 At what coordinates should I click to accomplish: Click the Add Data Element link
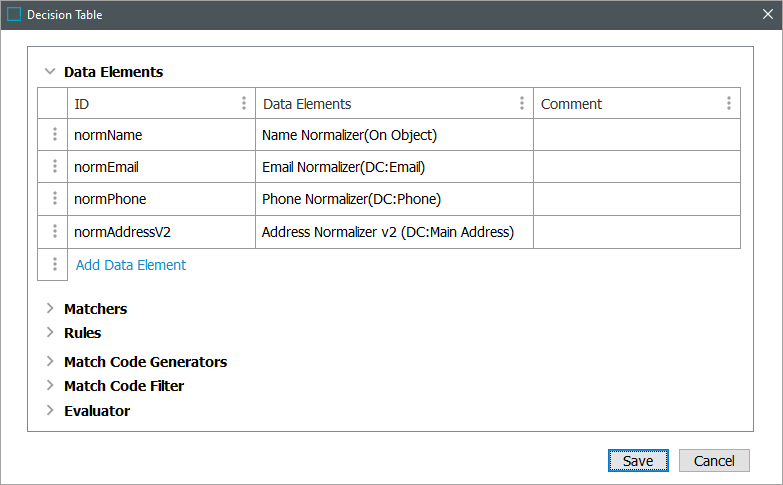[x=131, y=265]
